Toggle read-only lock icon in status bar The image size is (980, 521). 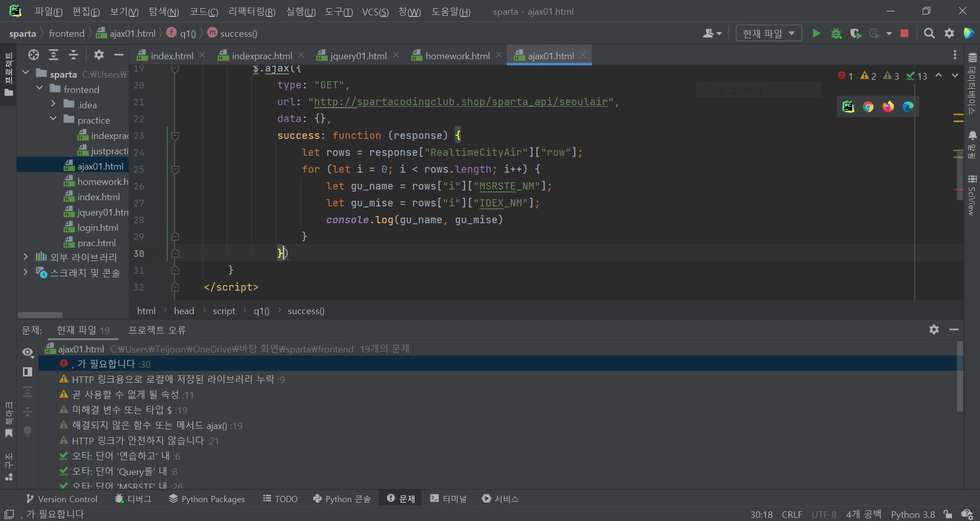pos(948,514)
